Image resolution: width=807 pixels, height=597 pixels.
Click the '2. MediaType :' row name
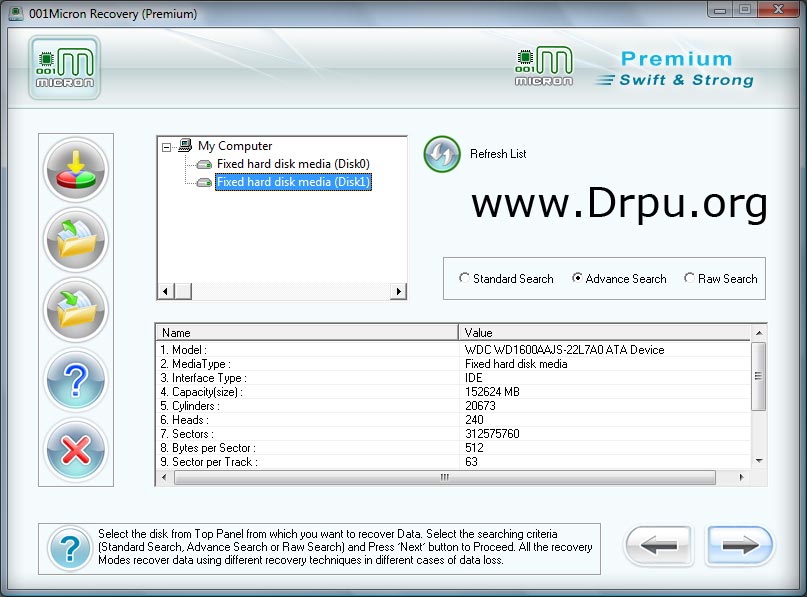[x=195, y=364]
